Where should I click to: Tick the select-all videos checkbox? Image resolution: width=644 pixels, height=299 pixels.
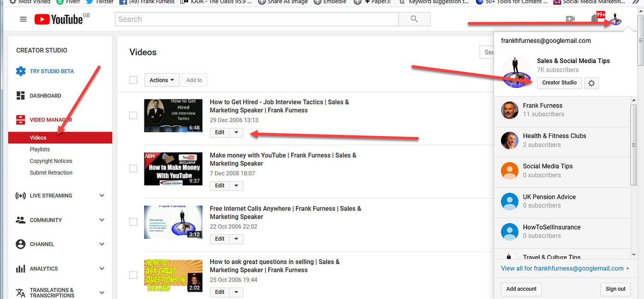[133, 80]
